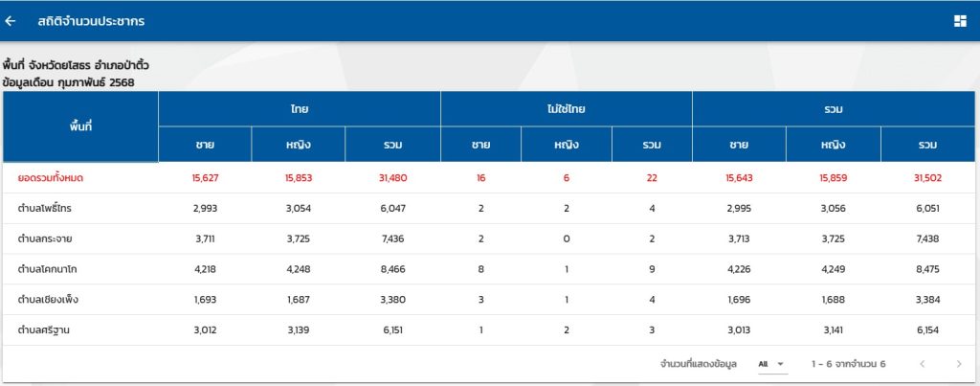Open the rows-per-page 'All' dropdown
This screenshot has height=386, width=980.
[771, 364]
